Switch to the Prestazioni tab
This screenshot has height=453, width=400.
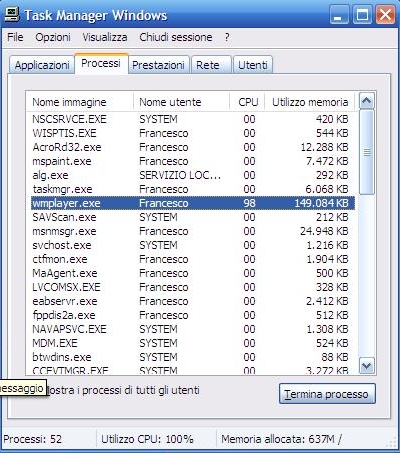[x=158, y=65]
